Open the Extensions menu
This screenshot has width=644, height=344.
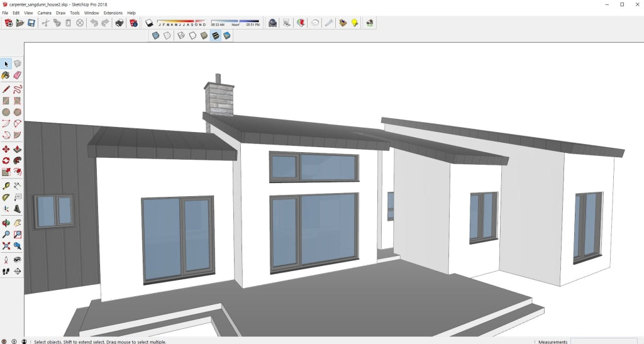coord(113,13)
